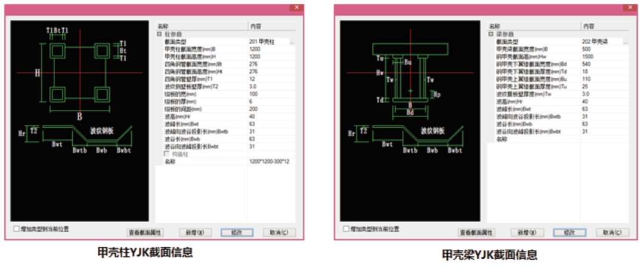Screen dimensions: 644x267
Task: Enable 增加类型到当前位置 checkbox in column dialog
Action: (x=16, y=228)
